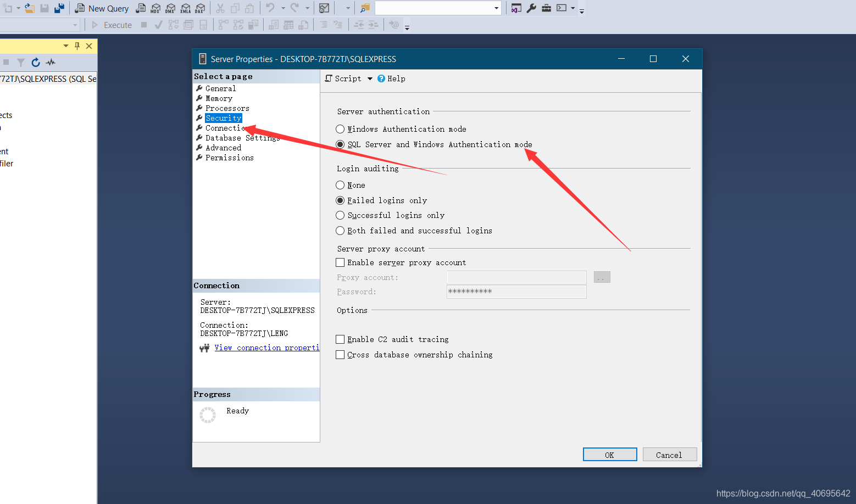Select SQL Server and Windows Authentication mode
The height and width of the screenshot is (504, 856).
340,144
